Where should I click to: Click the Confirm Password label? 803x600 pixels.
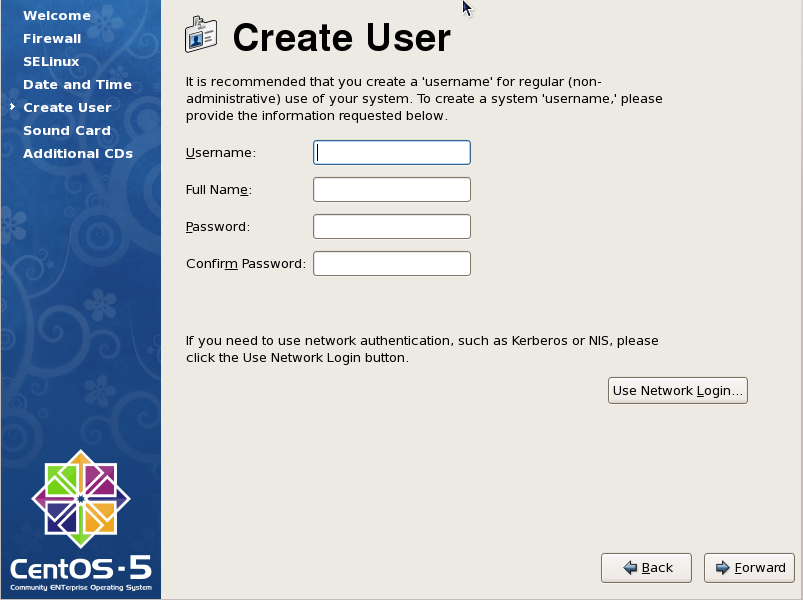(246, 263)
